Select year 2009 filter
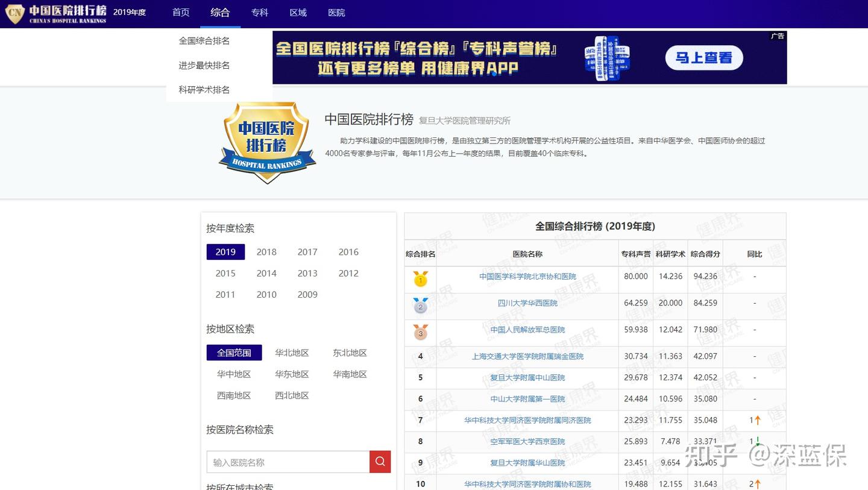Screen dimensions: 868x490 [307, 295]
